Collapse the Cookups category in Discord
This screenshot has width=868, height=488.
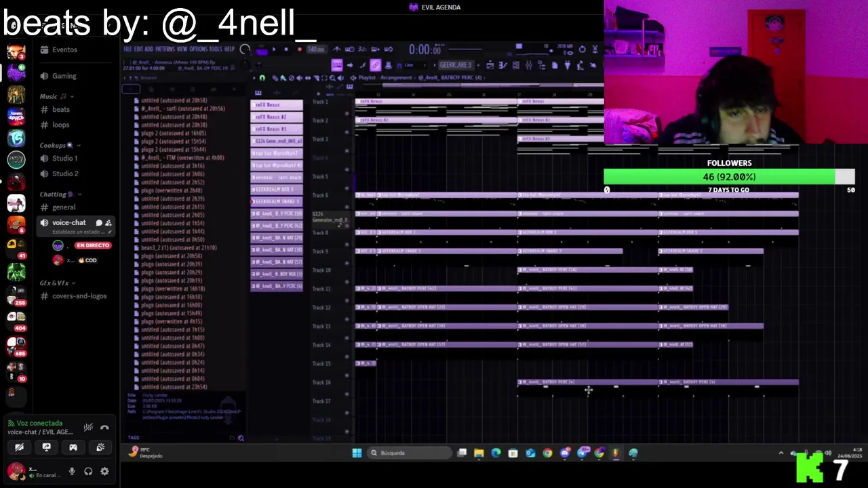point(59,145)
